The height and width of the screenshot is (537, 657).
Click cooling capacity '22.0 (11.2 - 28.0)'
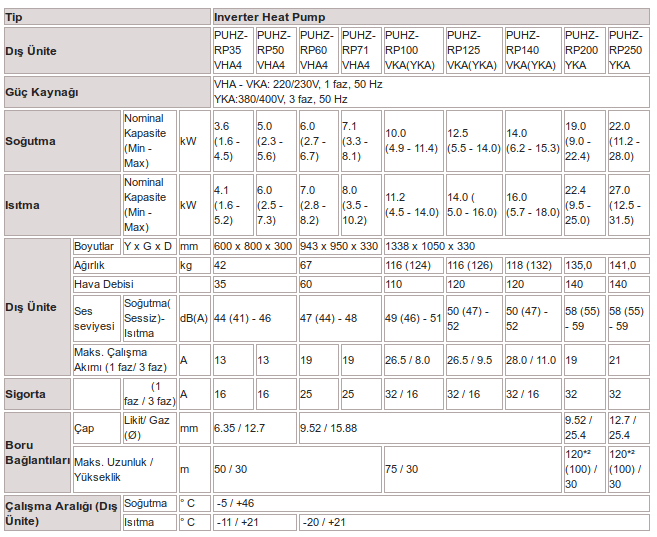pyautogui.click(x=629, y=141)
